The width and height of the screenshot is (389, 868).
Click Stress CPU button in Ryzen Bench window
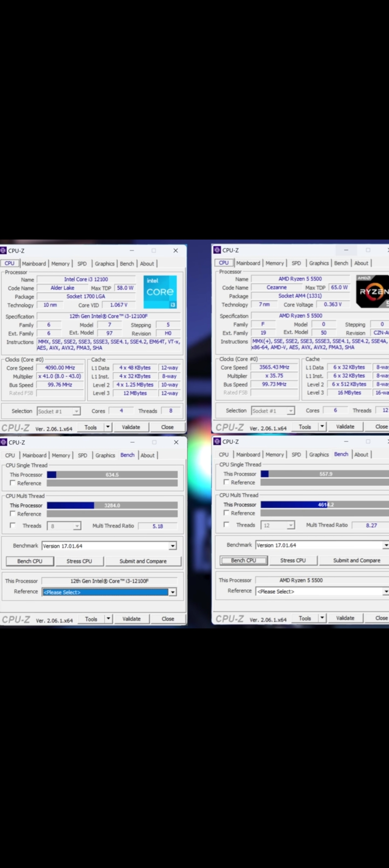coord(293,560)
